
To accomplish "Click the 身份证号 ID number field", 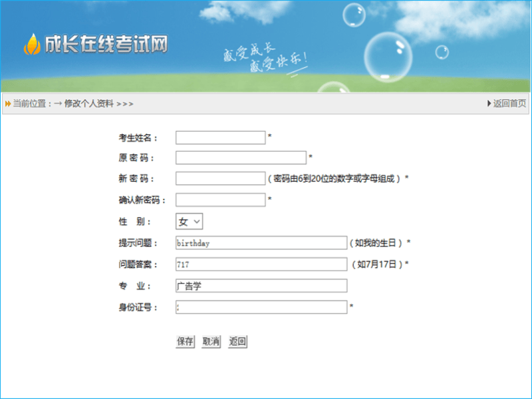I will point(259,307).
